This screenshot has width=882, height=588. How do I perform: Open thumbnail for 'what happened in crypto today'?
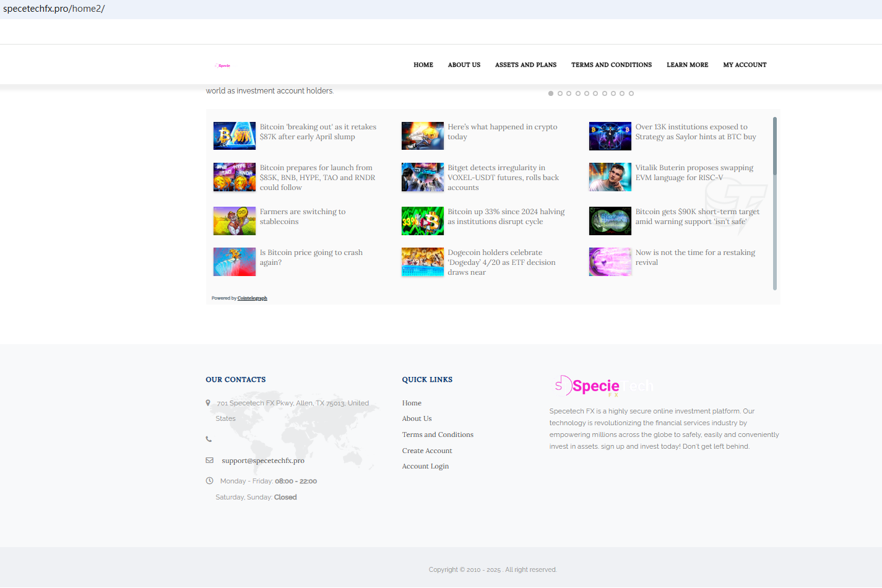423,136
